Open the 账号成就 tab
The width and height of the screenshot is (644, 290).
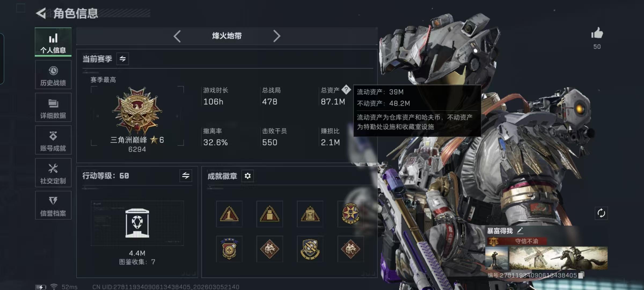point(53,140)
